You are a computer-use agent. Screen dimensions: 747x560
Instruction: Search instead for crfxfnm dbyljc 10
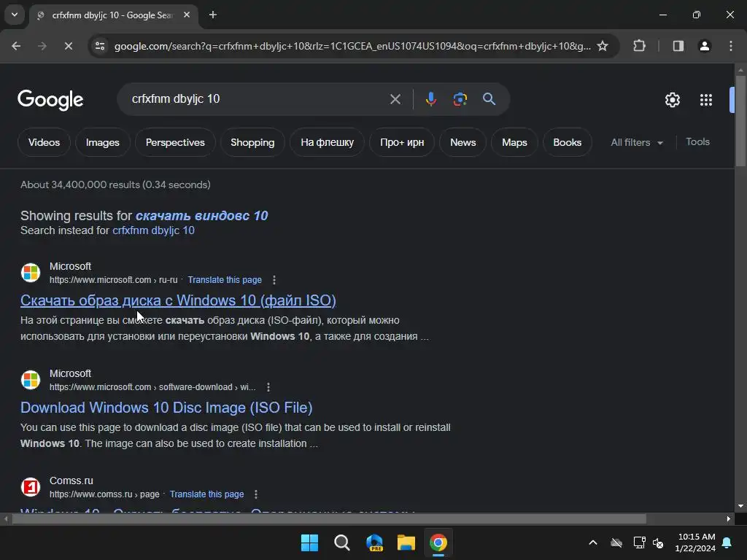[153, 230]
